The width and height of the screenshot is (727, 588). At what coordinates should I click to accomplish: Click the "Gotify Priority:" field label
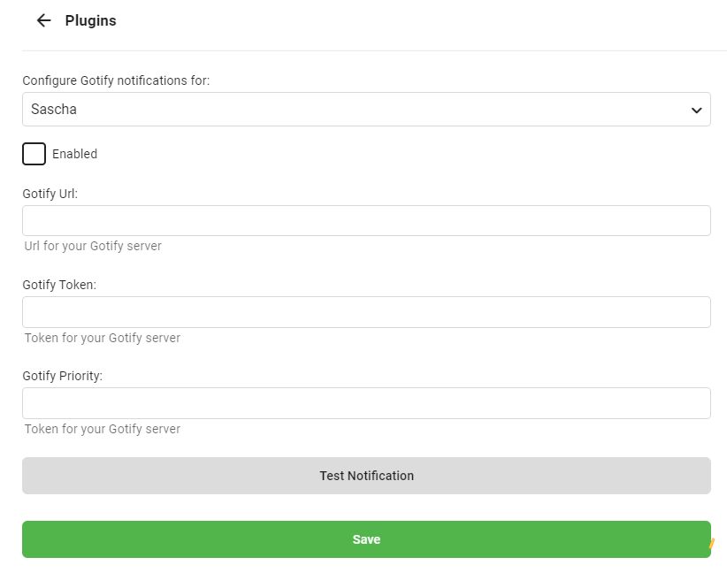coord(63,376)
